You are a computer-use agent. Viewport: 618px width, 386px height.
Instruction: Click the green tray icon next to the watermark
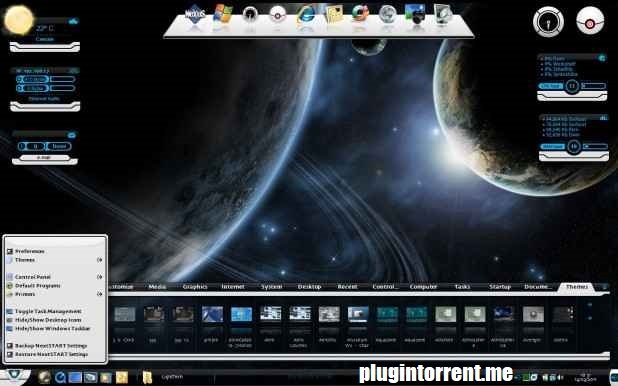point(526,377)
